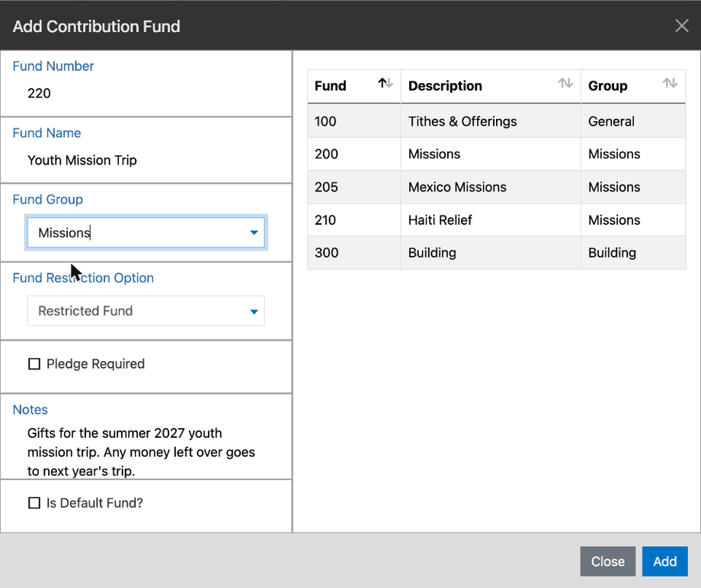Click the Building description cell
The height and width of the screenshot is (588, 701).
tap(491, 253)
